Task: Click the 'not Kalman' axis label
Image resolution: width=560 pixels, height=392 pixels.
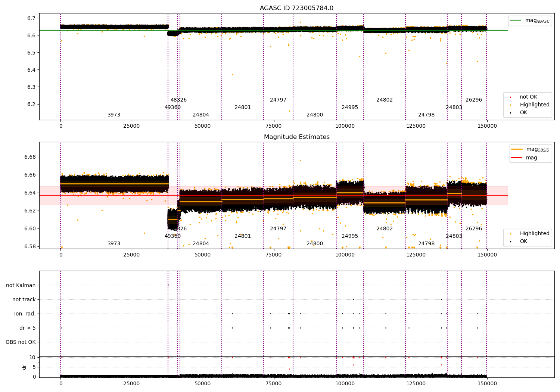Action: 21,286
